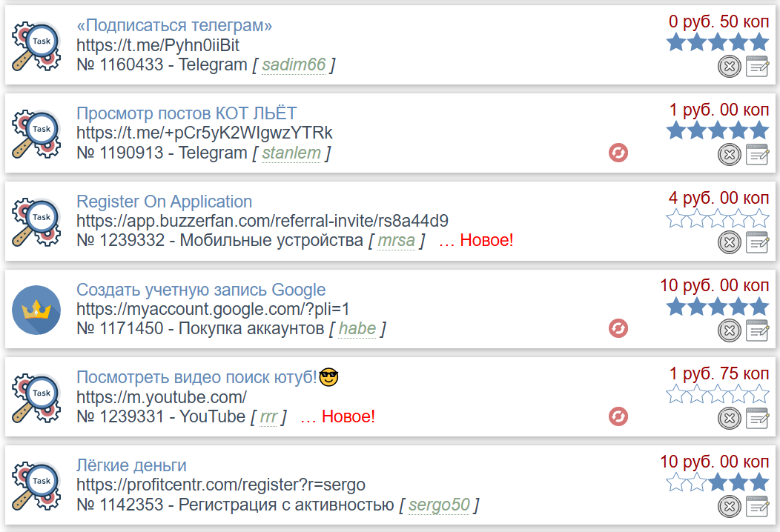Open the Просмотр постов КОТ ЛЬЁТ task
The height and width of the screenshot is (532, 780).
(186, 113)
